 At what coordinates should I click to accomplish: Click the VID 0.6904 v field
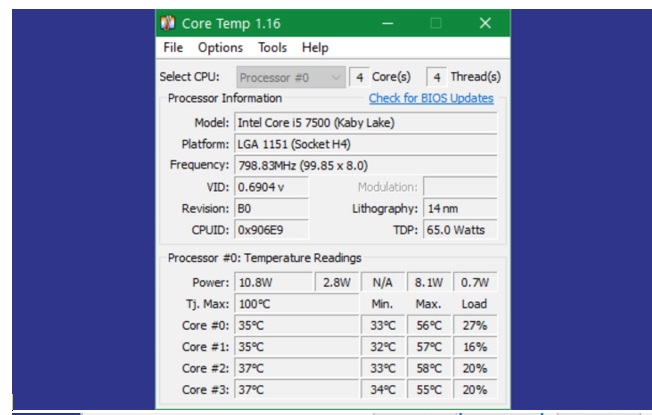tap(271, 187)
